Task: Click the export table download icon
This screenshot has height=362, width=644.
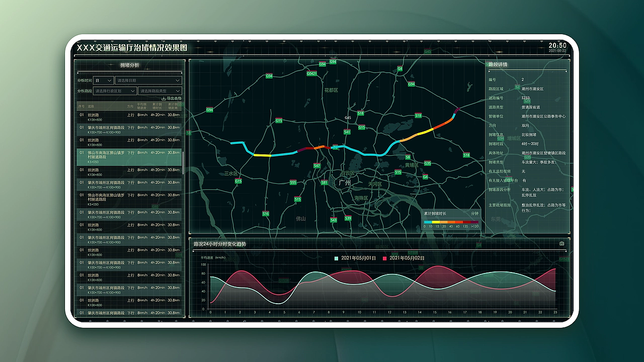Action: (164, 99)
